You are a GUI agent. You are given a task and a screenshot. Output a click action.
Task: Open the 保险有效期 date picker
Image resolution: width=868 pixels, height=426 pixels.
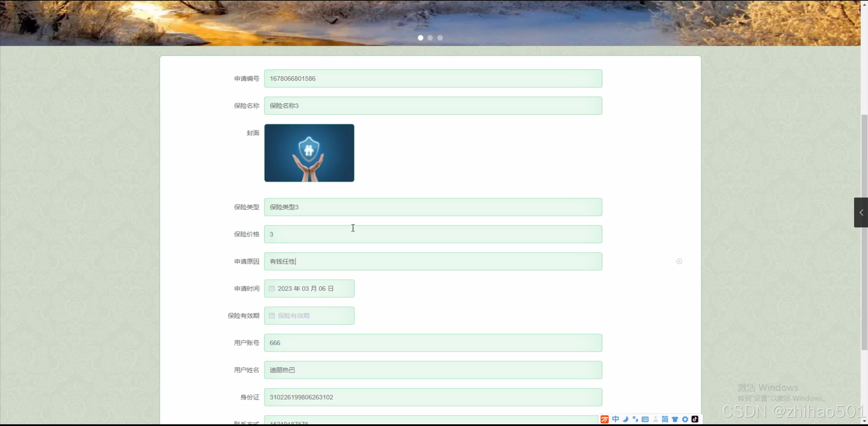(x=309, y=315)
